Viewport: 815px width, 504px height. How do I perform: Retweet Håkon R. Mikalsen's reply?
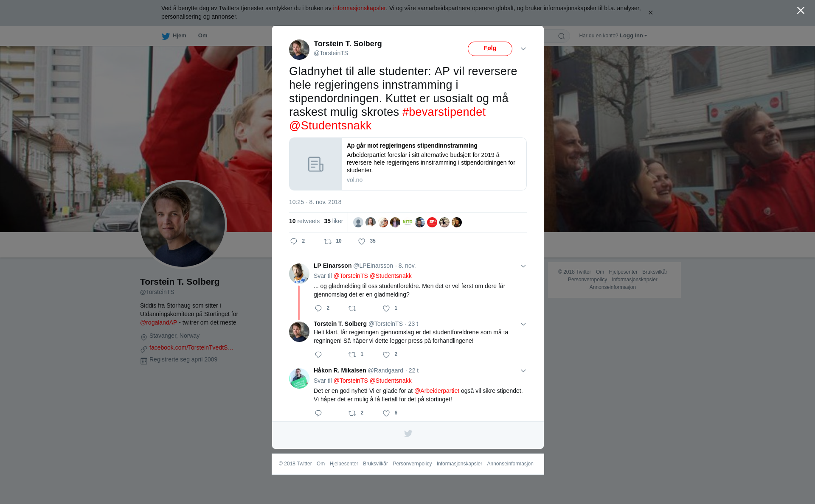(x=352, y=413)
